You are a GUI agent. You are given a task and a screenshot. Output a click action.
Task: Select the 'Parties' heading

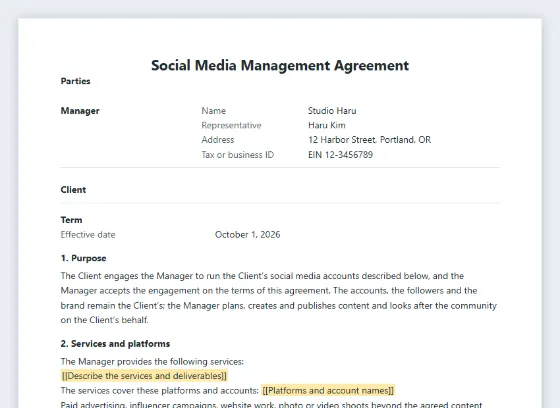click(x=75, y=81)
